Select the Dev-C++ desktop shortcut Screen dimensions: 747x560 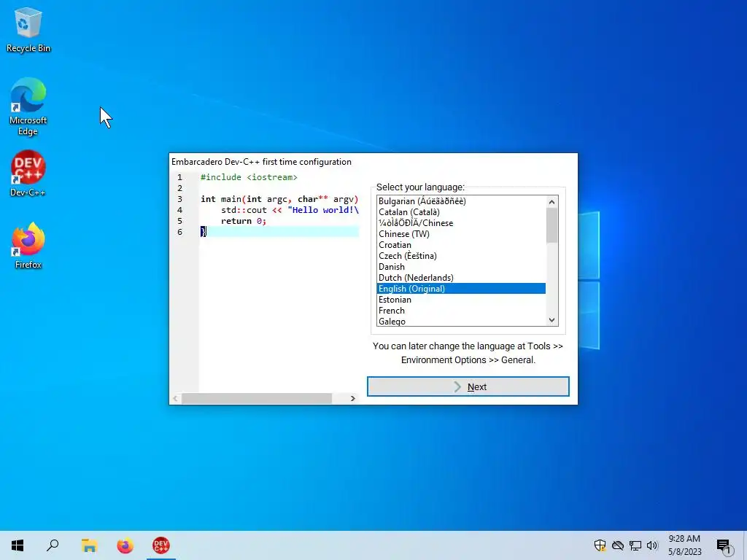[x=28, y=174]
